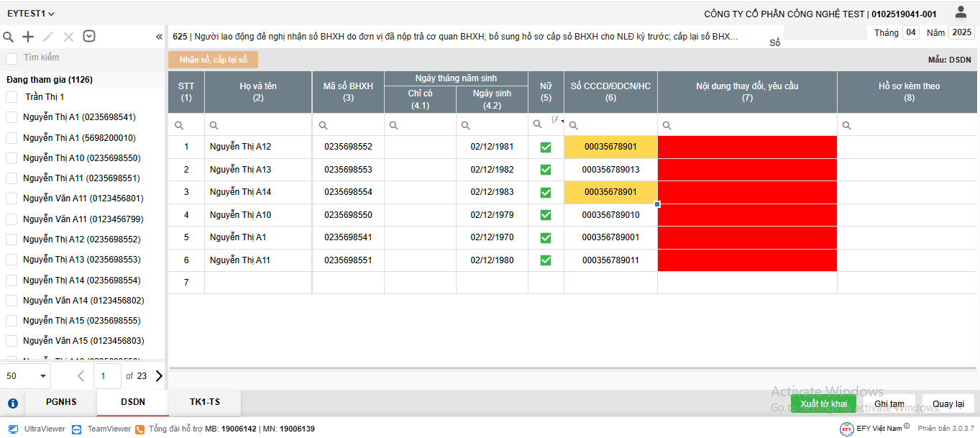Go to next page of employee list
This screenshot has width=980, height=438.
coord(159,375)
